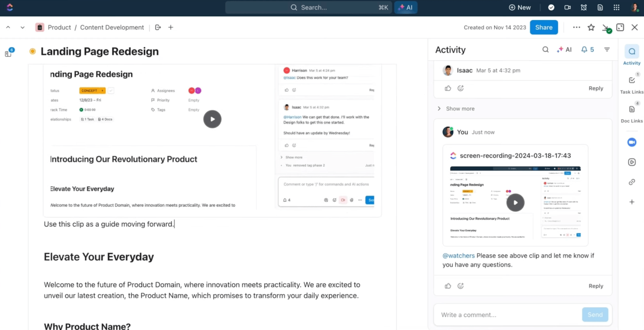The image size is (644, 330).
Task: Toggle the favorite star for this task
Action: tap(591, 27)
